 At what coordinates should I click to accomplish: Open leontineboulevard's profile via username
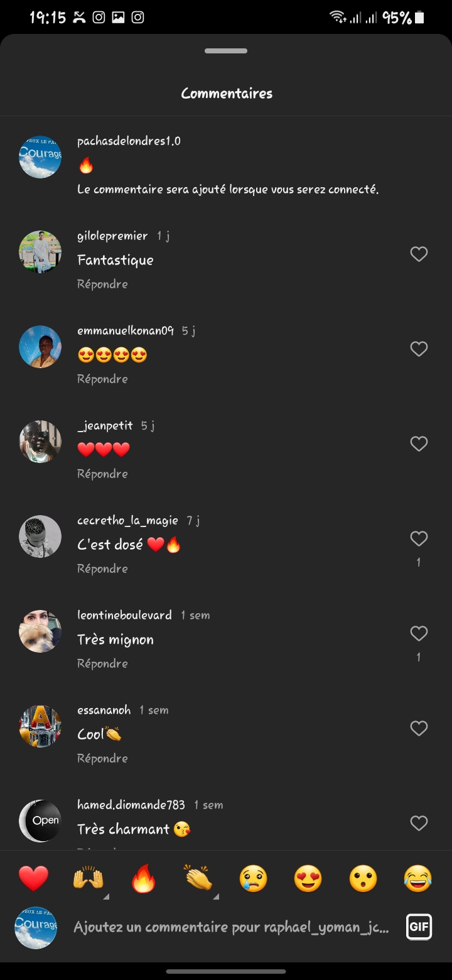tap(124, 615)
